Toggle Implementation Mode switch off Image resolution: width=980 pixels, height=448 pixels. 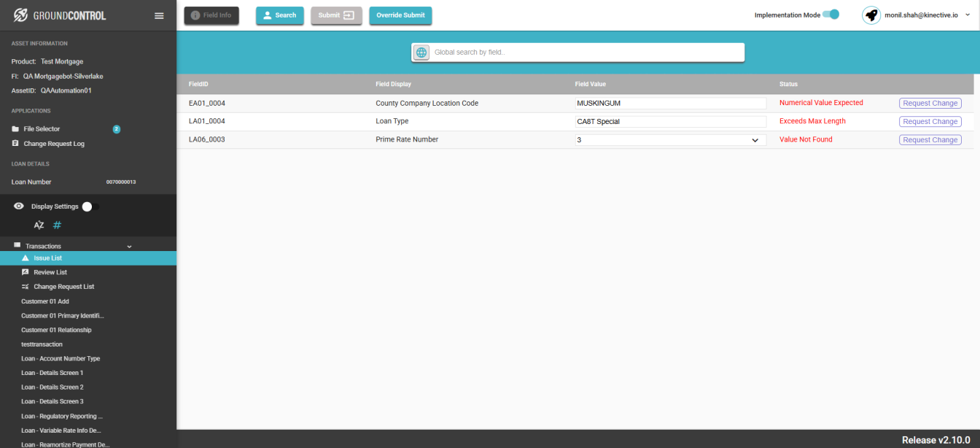[831, 15]
